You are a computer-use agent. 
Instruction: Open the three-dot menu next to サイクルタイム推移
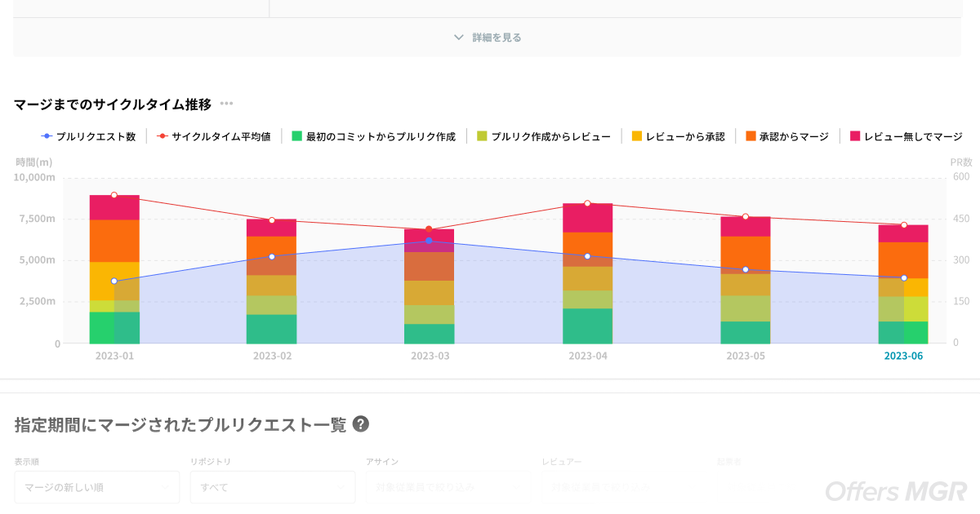pos(226,104)
